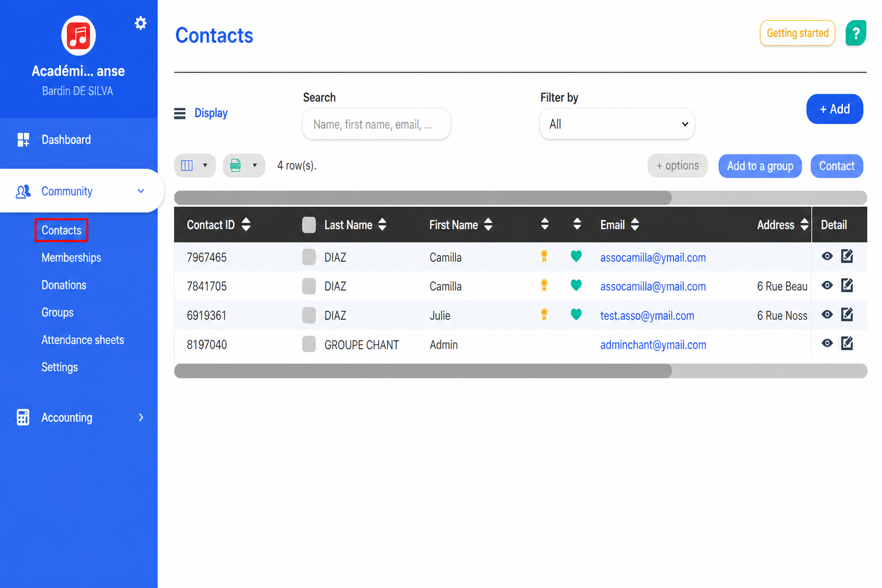The width and height of the screenshot is (882, 588).
Task: Edit Julie DIAZ with pencil icon
Action: tap(847, 314)
